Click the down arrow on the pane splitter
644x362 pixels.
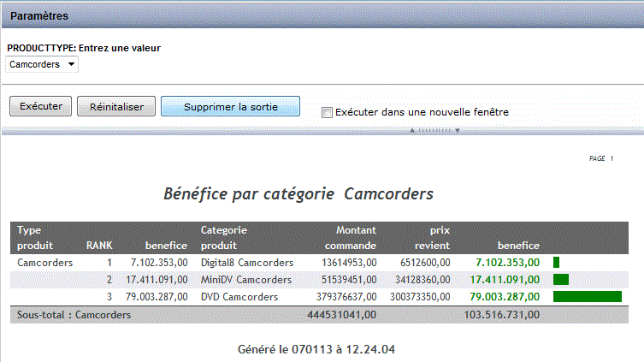click(x=458, y=131)
